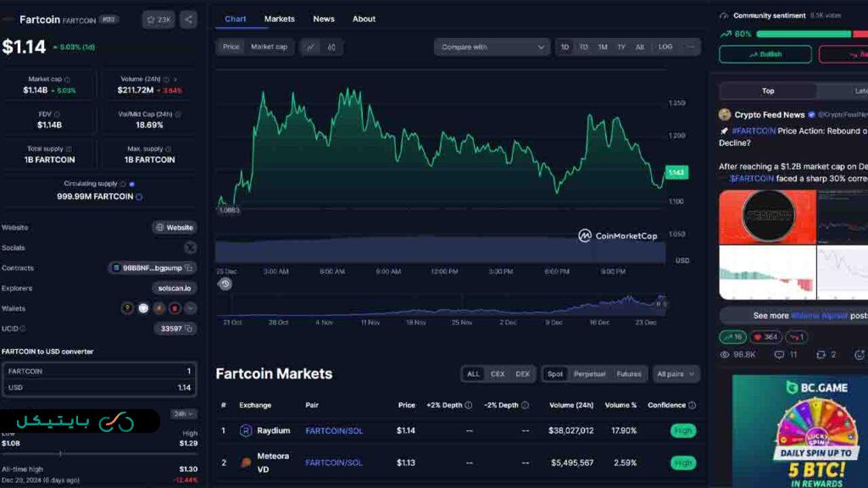Copy the UCID 33597 value

click(189, 329)
